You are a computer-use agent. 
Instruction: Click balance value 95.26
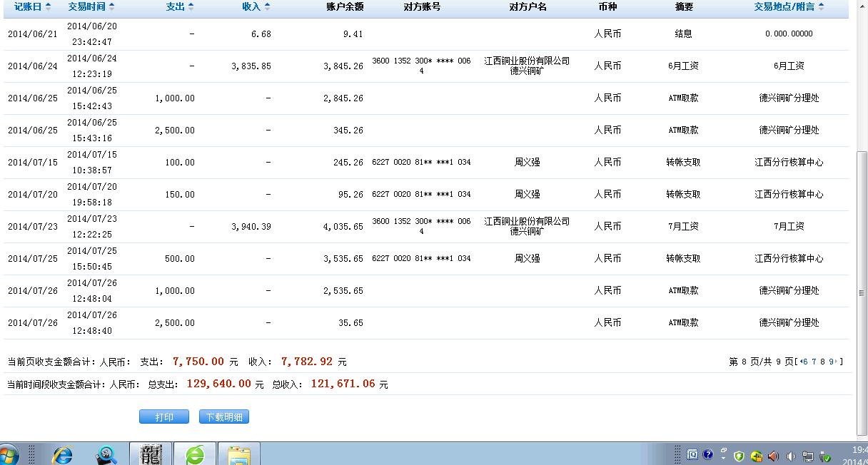(x=350, y=195)
